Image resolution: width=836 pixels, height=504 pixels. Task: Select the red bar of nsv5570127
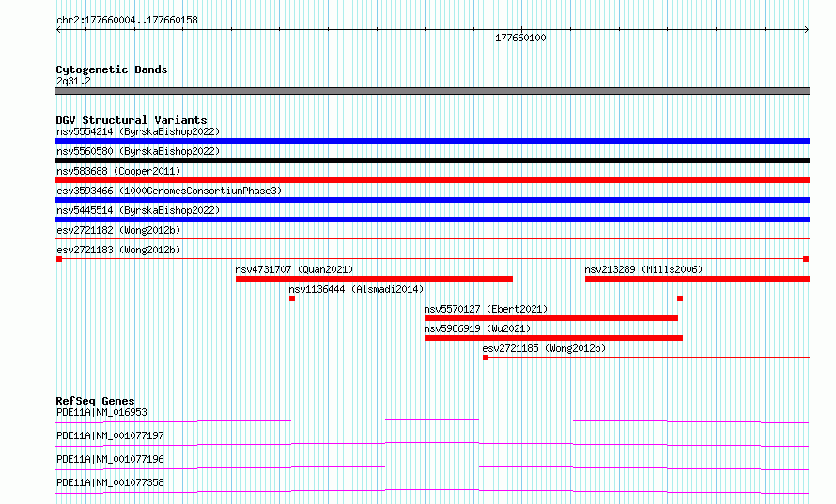tap(551, 318)
